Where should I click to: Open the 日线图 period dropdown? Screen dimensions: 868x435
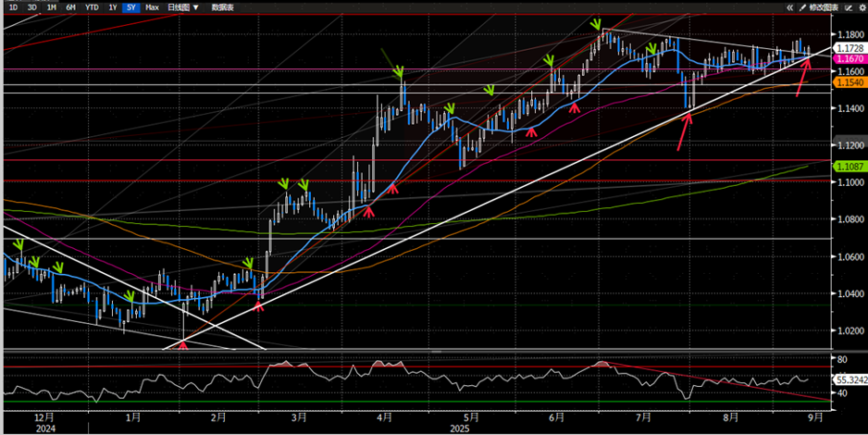click(183, 7)
